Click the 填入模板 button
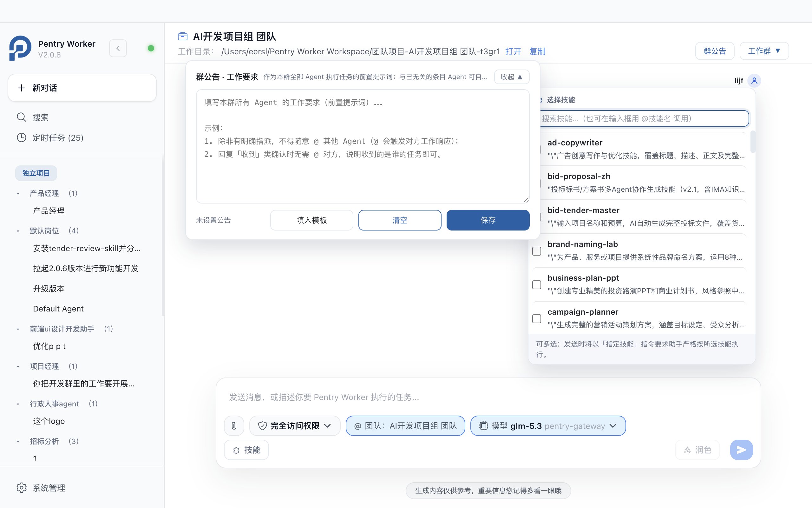This screenshot has width=812, height=508. pyautogui.click(x=311, y=220)
